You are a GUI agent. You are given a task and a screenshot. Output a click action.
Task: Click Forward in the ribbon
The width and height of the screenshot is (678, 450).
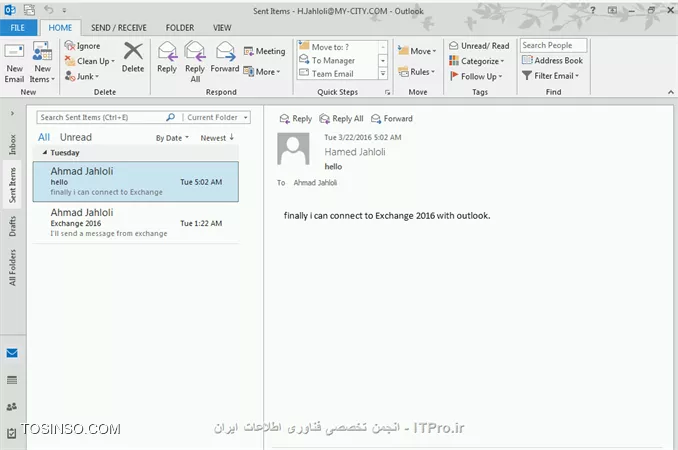[x=225, y=57]
